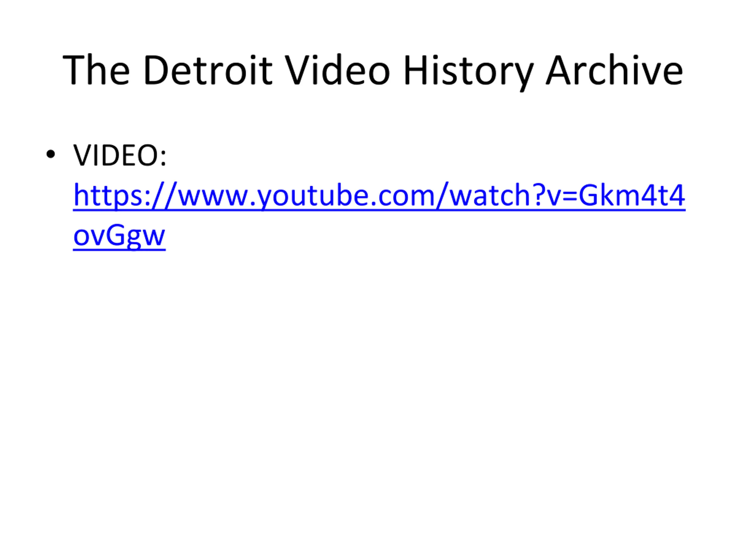Click the blank slide area below the link
Viewport: 747px width, 560px height.
(373, 388)
